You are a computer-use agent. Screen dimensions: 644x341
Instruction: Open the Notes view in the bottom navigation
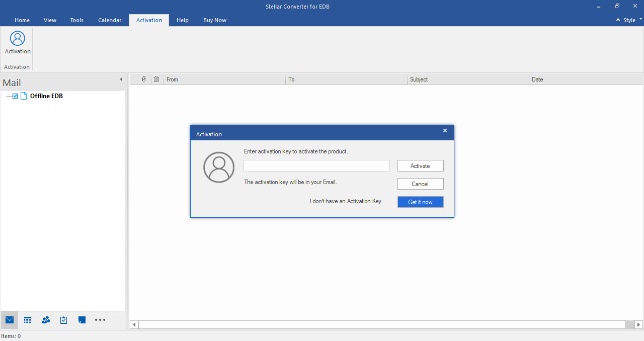(x=82, y=320)
